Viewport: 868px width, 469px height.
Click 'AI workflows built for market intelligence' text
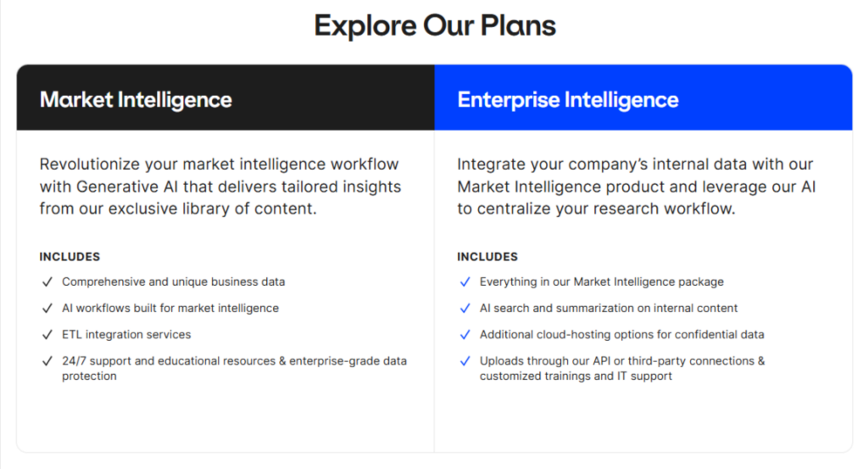170,308
